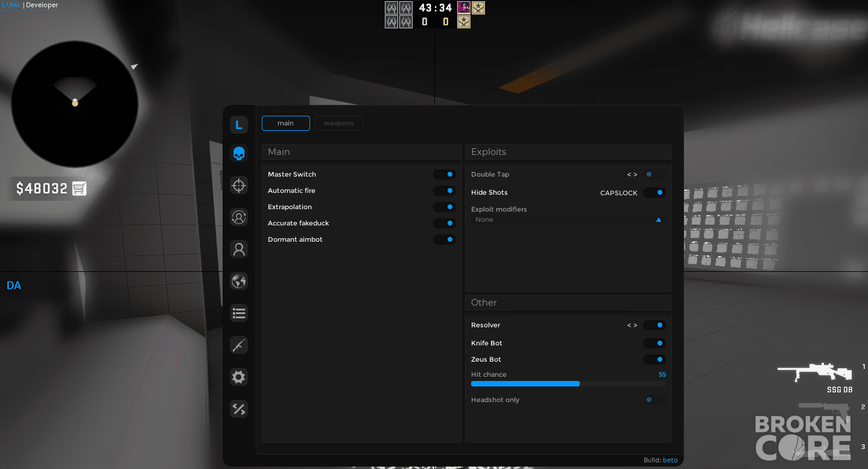Open the list icon section
868x469 pixels.
click(x=239, y=313)
